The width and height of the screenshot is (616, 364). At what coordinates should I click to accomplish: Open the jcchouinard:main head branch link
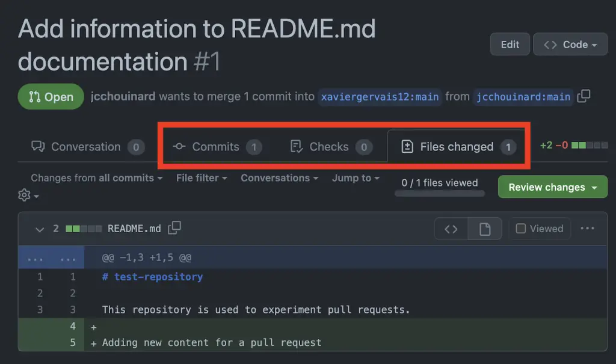tap(523, 97)
